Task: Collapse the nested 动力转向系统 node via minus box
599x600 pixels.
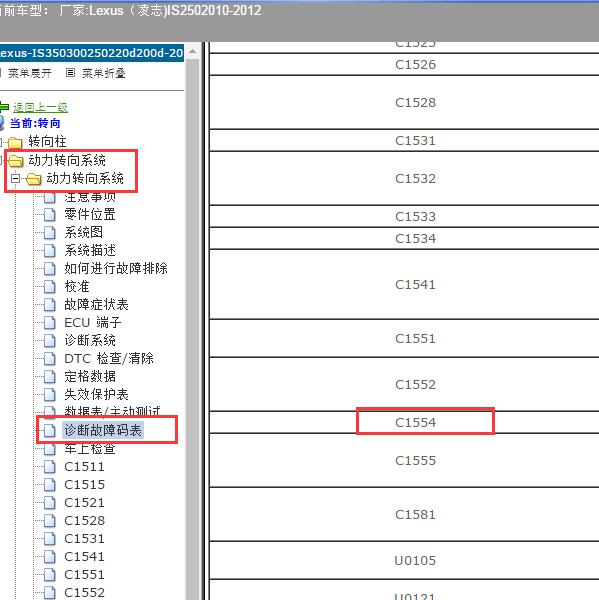Action: [15, 178]
